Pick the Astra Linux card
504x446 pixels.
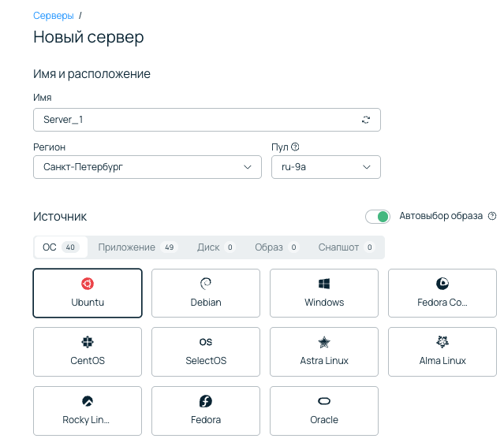(x=324, y=351)
